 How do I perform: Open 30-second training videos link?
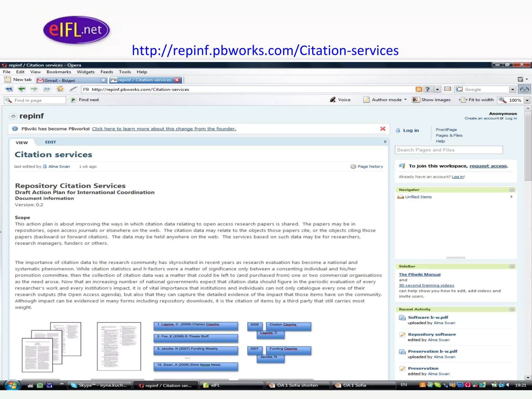(427, 285)
